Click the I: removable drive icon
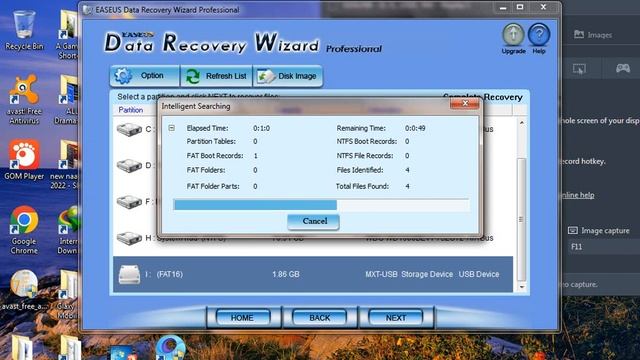This screenshot has width=640, height=360. pyautogui.click(x=129, y=274)
